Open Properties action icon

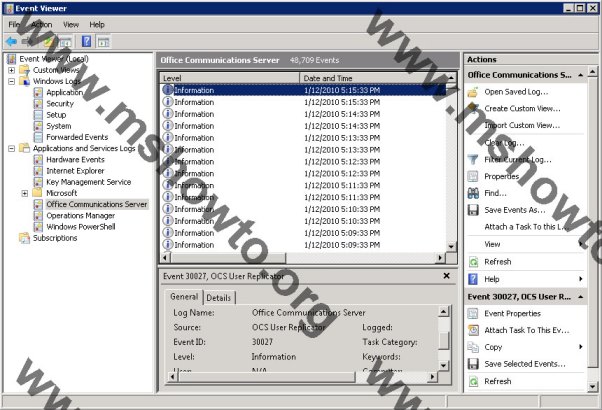(x=473, y=176)
